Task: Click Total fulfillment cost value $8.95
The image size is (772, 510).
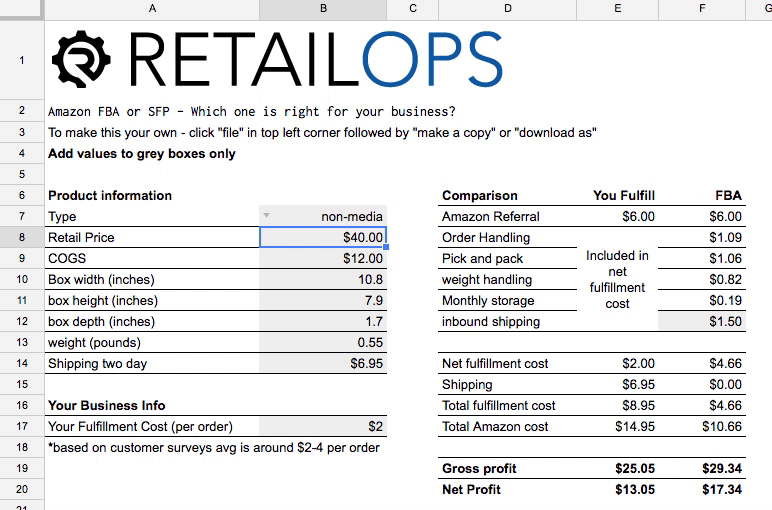Action: 617,406
